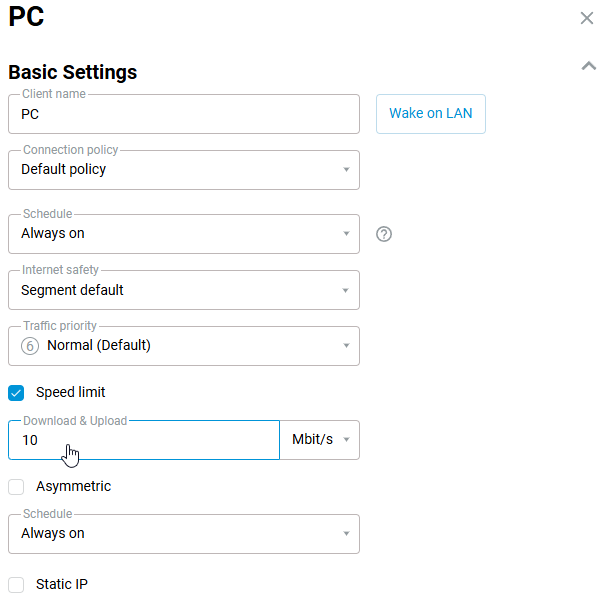
Task: Click the circled 6 priority icon
Action: tap(30, 346)
